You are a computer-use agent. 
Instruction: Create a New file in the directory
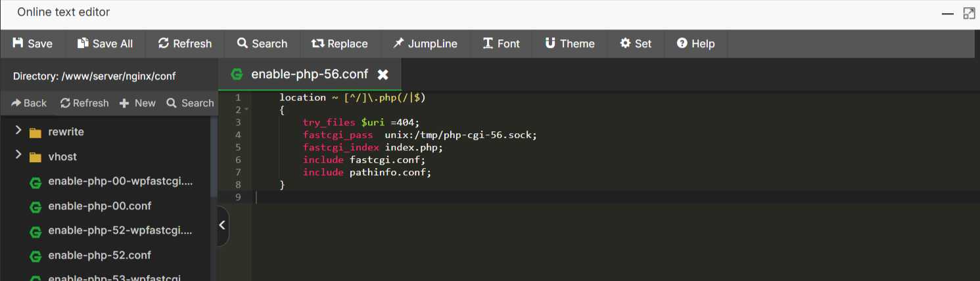(x=137, y=103)
